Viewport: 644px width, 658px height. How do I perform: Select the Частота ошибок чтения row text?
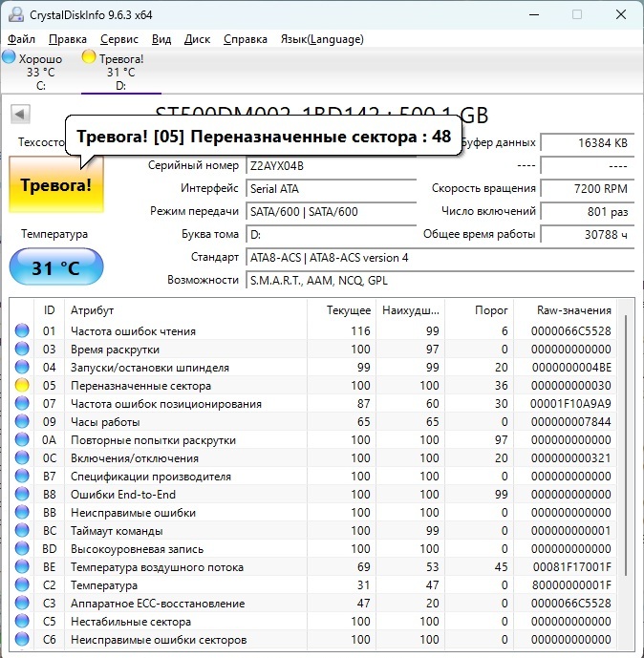(x=133, y=331)
